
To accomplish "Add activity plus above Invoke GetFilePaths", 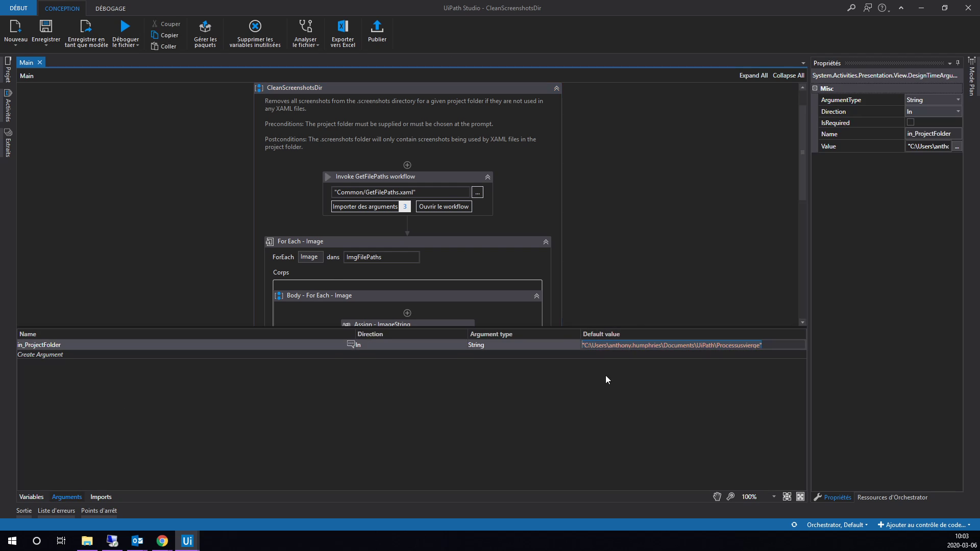I will pos(407,165).
